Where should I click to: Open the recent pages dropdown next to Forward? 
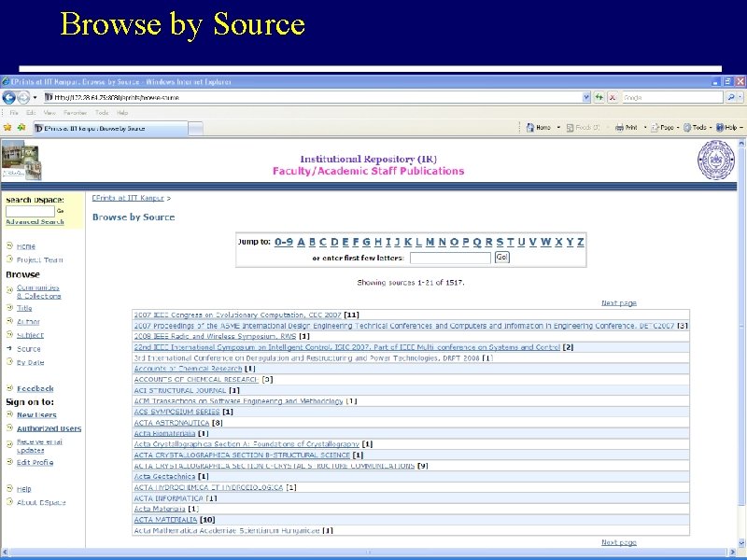[x=35, y=98]
